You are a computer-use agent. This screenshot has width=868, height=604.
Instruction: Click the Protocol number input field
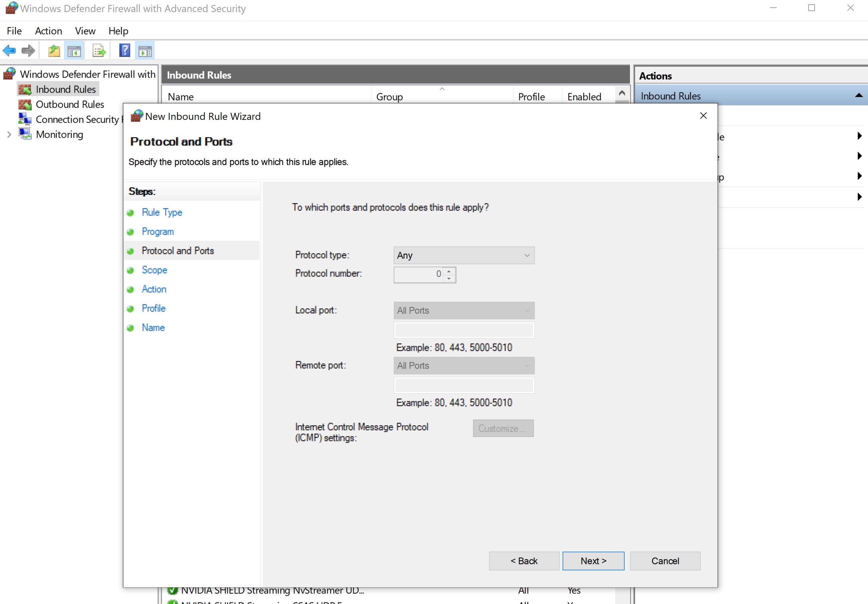pos(418,274)
